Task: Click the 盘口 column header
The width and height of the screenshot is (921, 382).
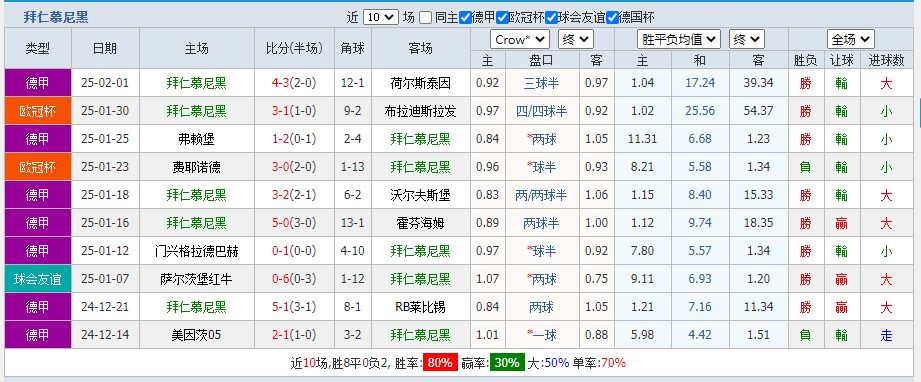Action: pos(541,60)
